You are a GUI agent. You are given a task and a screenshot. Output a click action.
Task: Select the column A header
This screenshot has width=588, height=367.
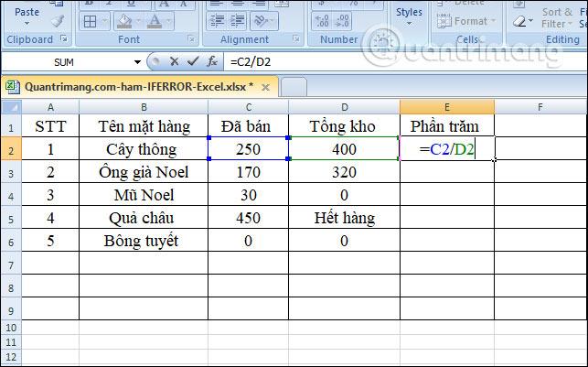point(50,107)
